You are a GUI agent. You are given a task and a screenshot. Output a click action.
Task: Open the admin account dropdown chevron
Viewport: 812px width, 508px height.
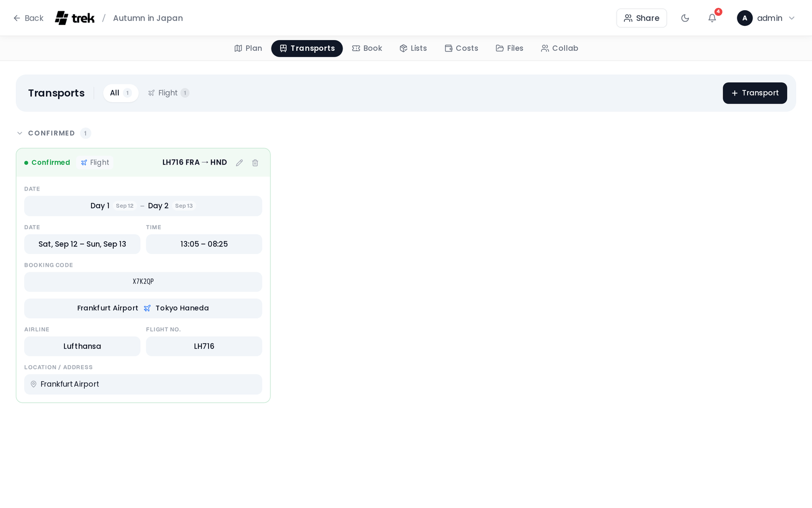(792, 18)
